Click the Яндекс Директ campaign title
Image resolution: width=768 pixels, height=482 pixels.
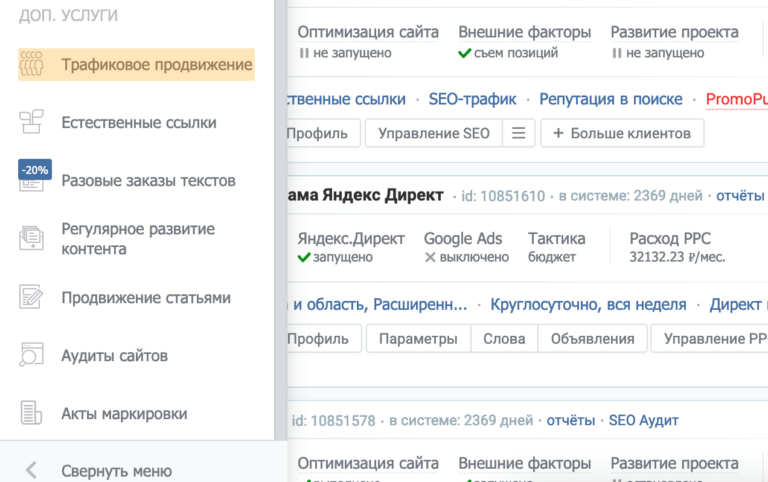[365, 195]
